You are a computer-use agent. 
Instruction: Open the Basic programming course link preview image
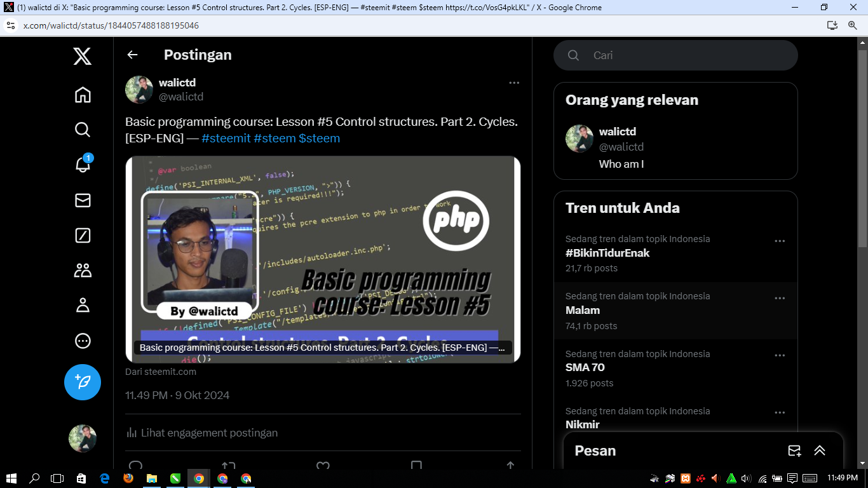click(323, 259)
